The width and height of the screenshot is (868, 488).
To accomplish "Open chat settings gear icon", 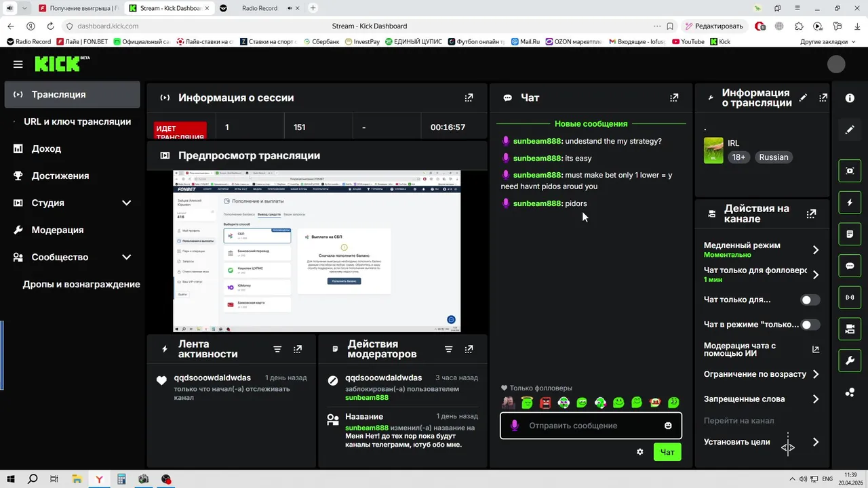I will point(639,451).
